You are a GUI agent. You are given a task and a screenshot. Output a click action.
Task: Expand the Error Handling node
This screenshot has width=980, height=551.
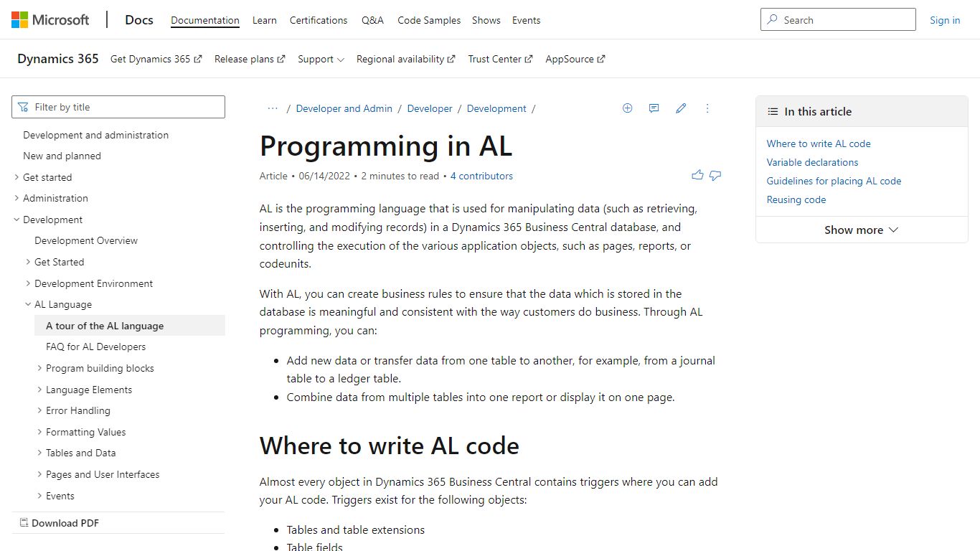point(39,410)
